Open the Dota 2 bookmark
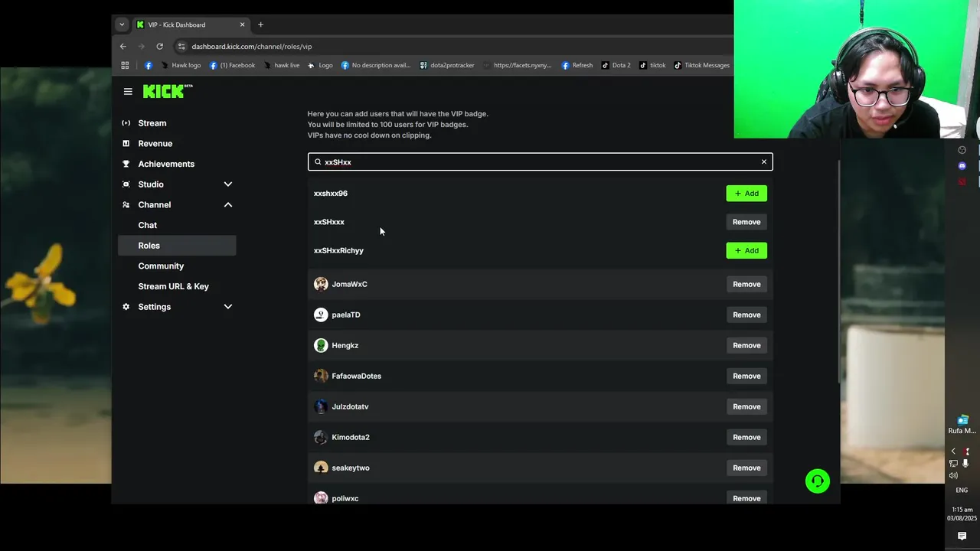 click(616, 65)
